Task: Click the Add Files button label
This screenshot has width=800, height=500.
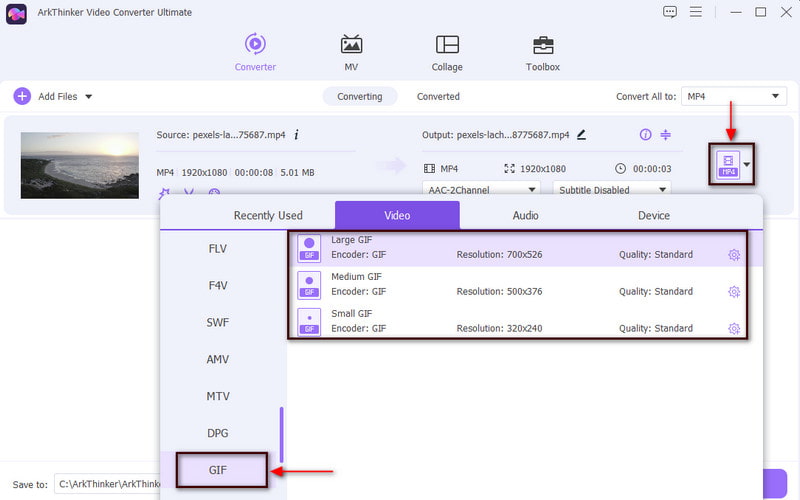Action: pyautogui.click(x=58, y=96)
